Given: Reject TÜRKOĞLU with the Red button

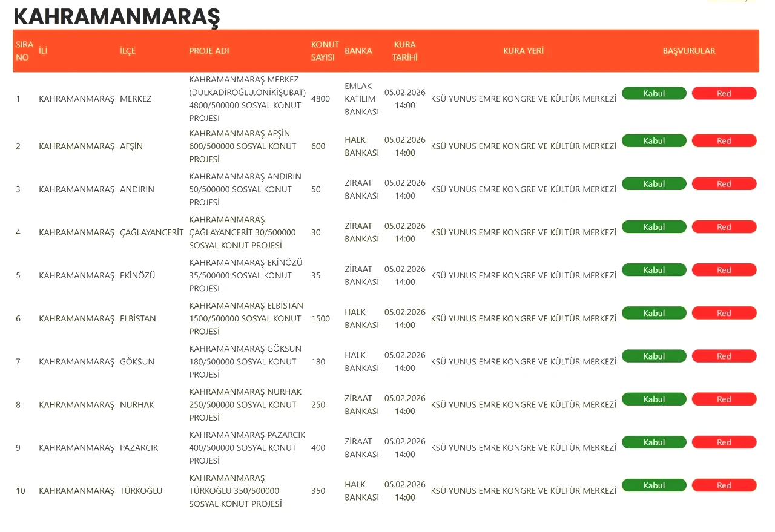Looking at the screenshot, I should pos(724,485).
